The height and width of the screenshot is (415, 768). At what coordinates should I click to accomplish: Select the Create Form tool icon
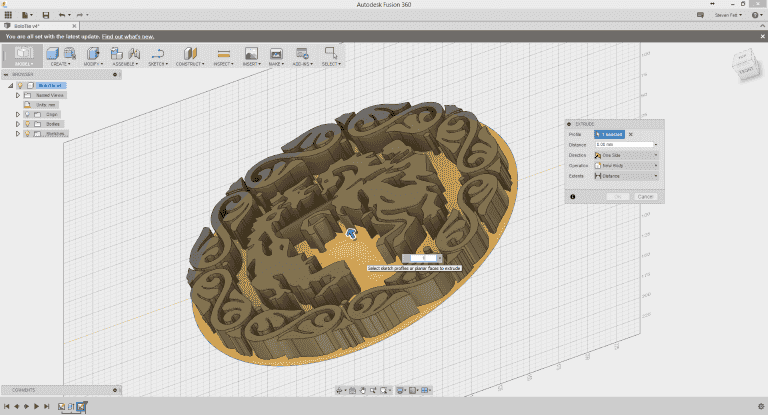click(70, 53)
